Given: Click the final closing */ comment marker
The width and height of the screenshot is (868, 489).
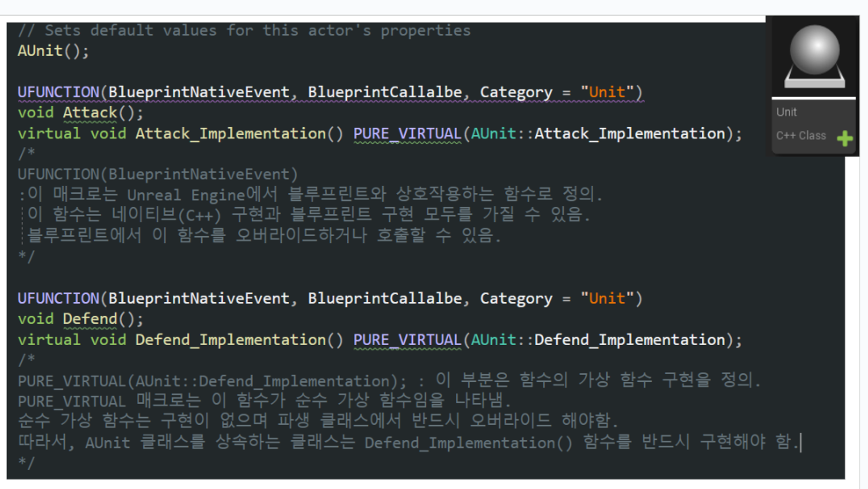Looking at the screenshot, I should pos(26,462).
